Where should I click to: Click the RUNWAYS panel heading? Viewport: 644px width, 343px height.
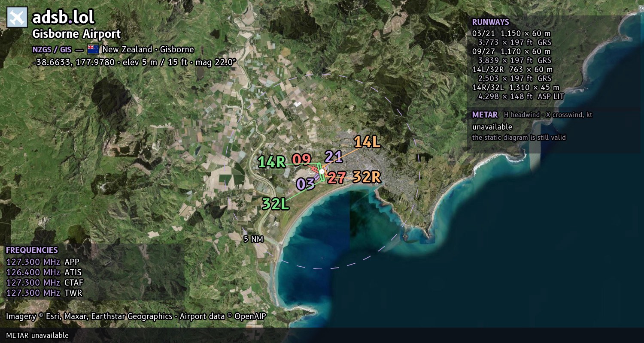point(490,22)
